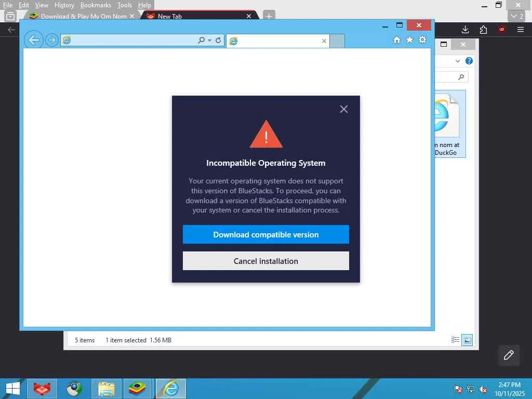Viewport: 532px width, 399px height.
Task: Click Action Center flag tray icon
Action: click(x=458, y=389)
